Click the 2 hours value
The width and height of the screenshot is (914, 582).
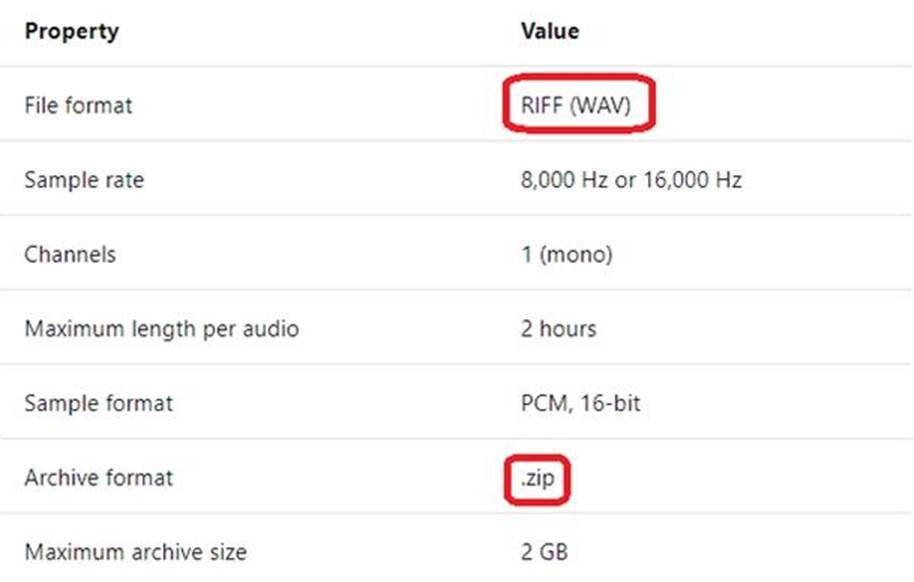click(558, 328)
